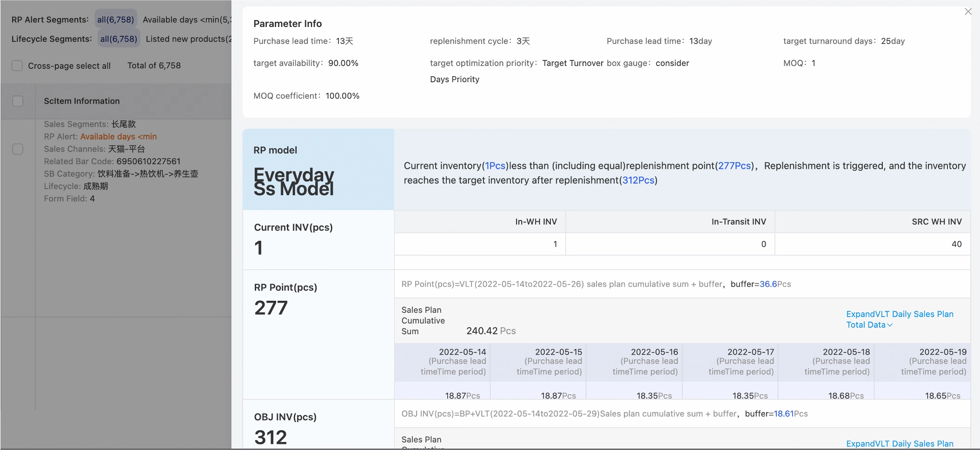Click the 36.6 buffer value link
This screenshot has height=450, width=980.
(x=768, y=284)
